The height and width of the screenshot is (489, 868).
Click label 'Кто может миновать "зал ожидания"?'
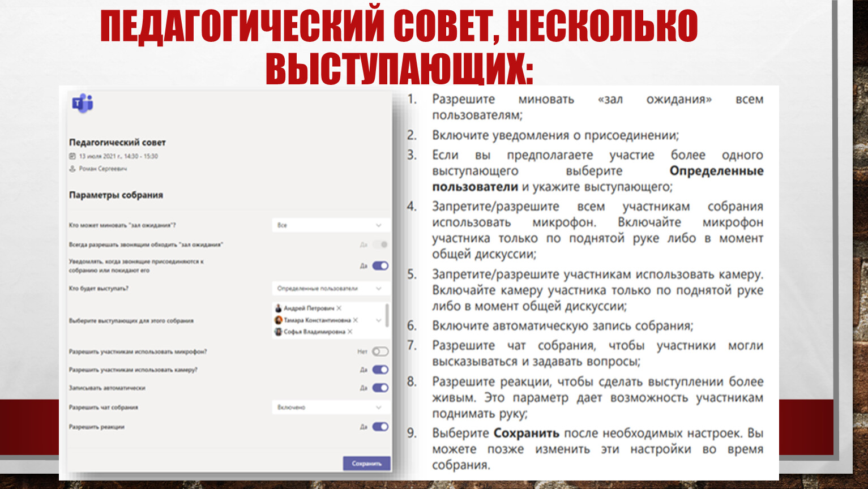pos(122,225)
